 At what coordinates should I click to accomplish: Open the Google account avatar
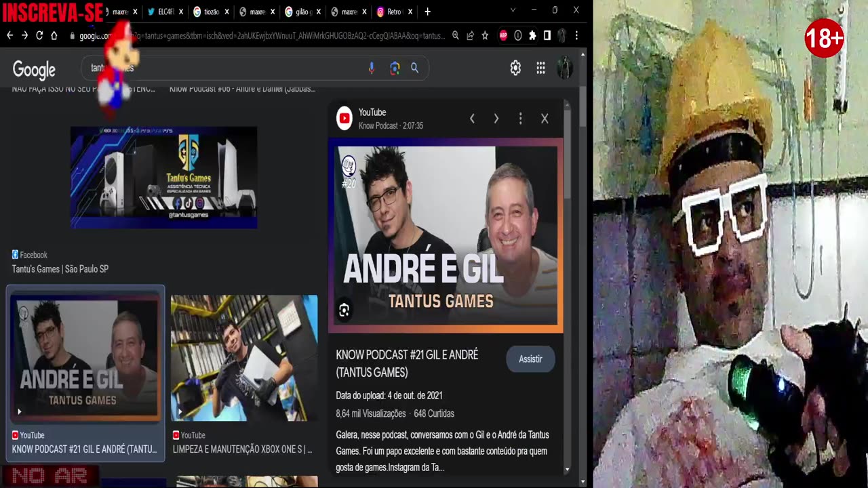point(564,68)
